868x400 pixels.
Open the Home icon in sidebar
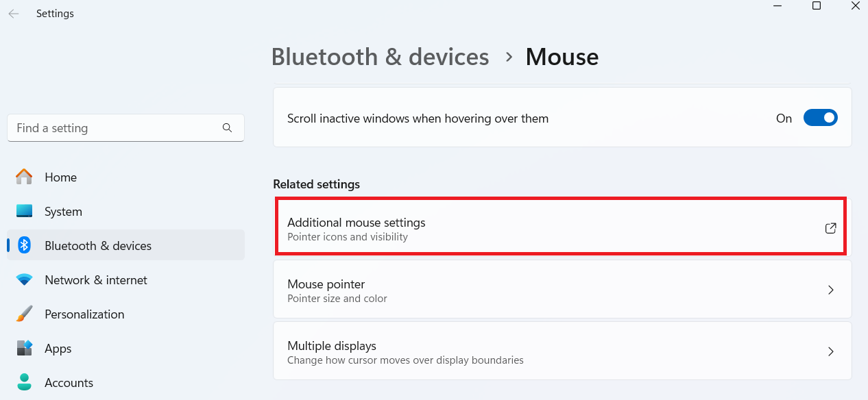point(24,177)
